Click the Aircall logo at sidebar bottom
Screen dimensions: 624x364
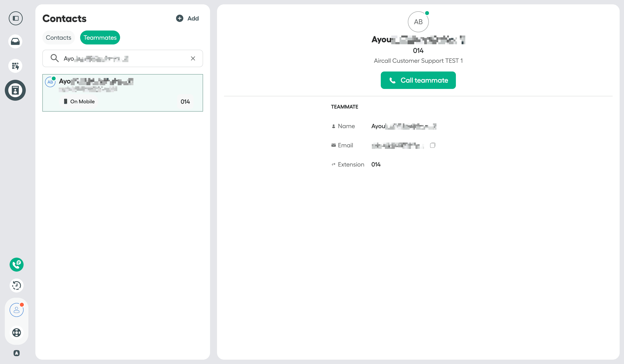click(17, 353)
